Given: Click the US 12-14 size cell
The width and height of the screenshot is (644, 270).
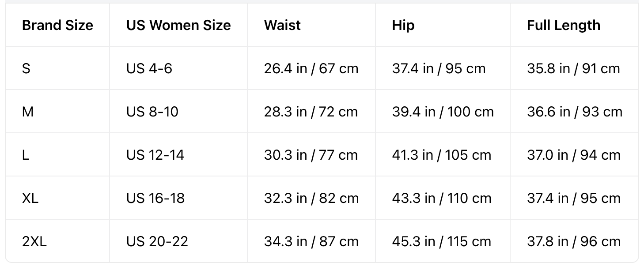Looking at the screenshot, I should [155, 155].
